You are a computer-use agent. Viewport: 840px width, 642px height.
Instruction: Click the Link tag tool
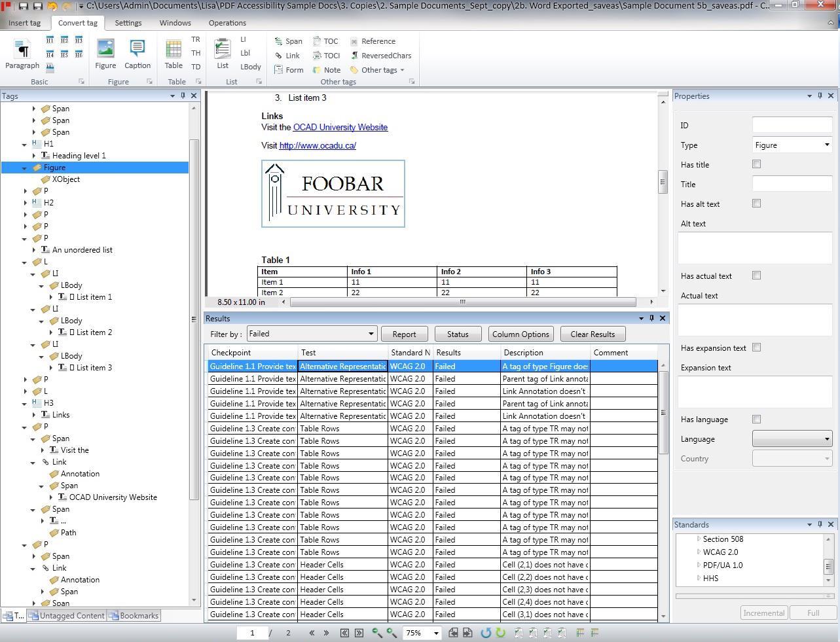(x=287, y=56)
